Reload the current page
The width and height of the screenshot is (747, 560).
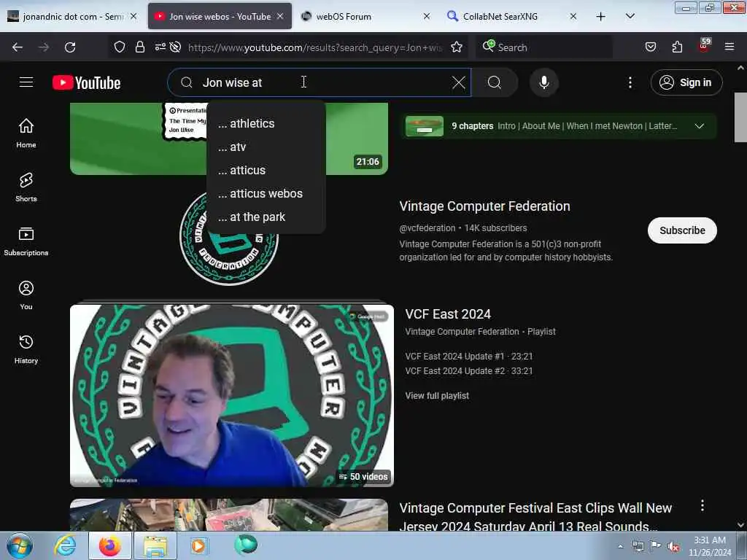(70, 47)
